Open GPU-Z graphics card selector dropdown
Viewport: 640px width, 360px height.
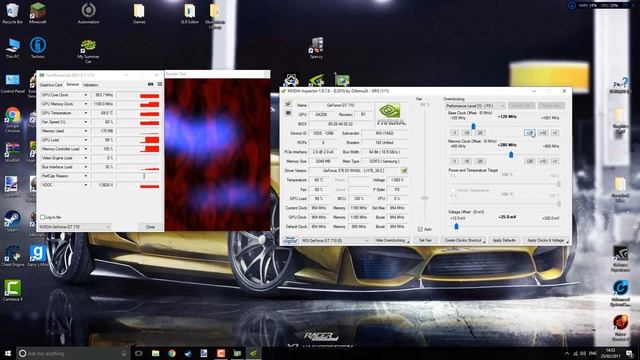(75, 227)
